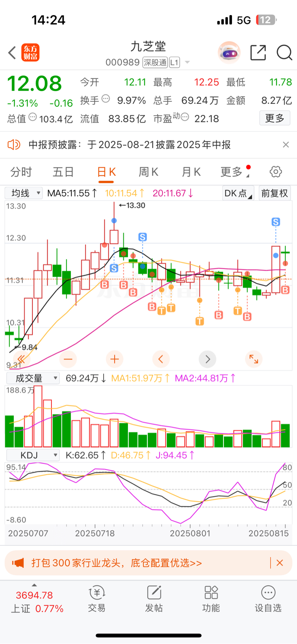The width and height of the screenshot is (297, 644).
Task: Tap 5G cellular network indicator in status bar
Action: coord(244,20)
